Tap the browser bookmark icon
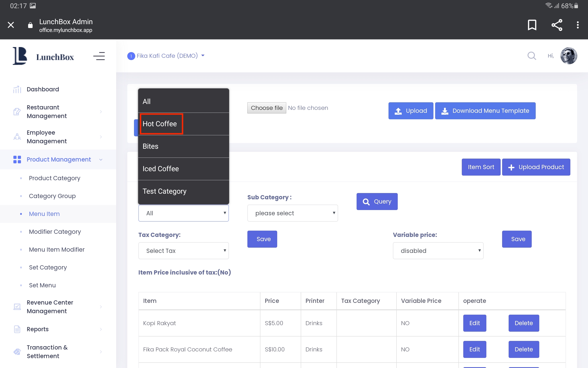This screenshot has width=588, height=368. [x=532, y=25]
